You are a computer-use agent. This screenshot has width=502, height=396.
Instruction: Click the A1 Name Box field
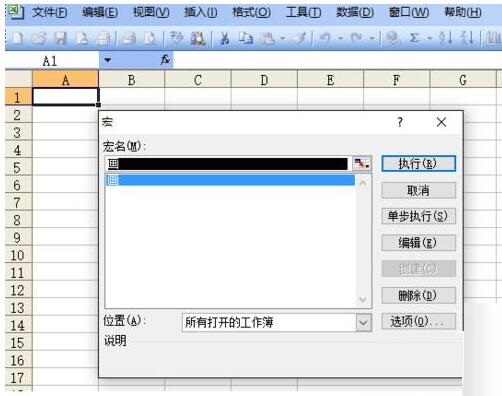52,61
